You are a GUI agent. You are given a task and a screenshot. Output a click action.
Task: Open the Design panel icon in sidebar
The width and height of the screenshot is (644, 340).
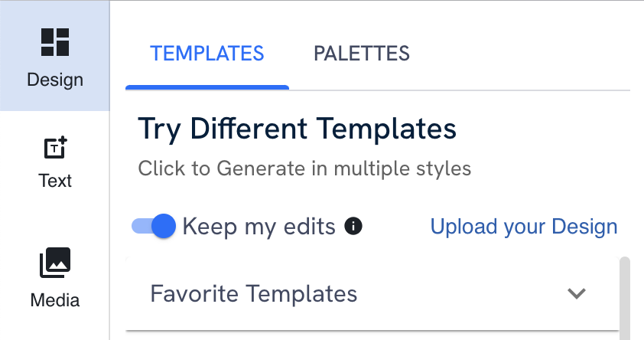coord(54,42)
